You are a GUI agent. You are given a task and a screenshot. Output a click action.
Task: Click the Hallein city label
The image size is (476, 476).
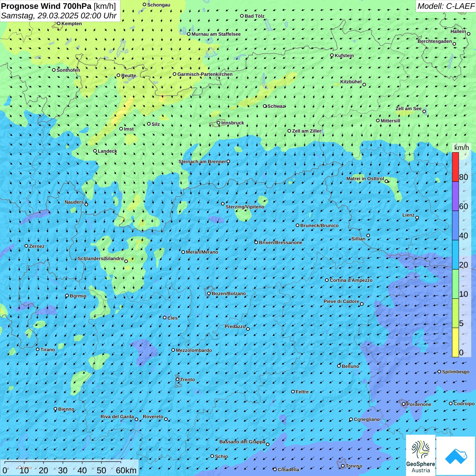pyautogui.click(x=458, y=31)
